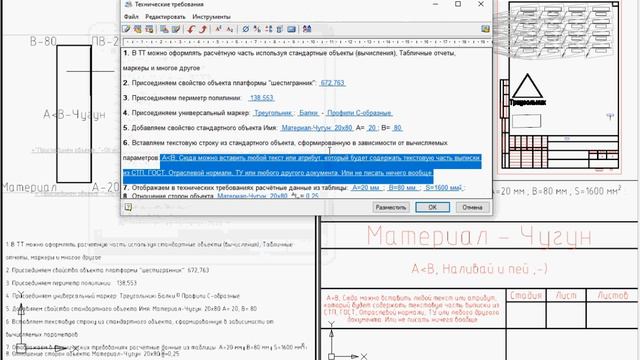The width and height of the screenshot is (640, 360).
Task: Click the blue column toolbar icon
Action: click(280, 29)
